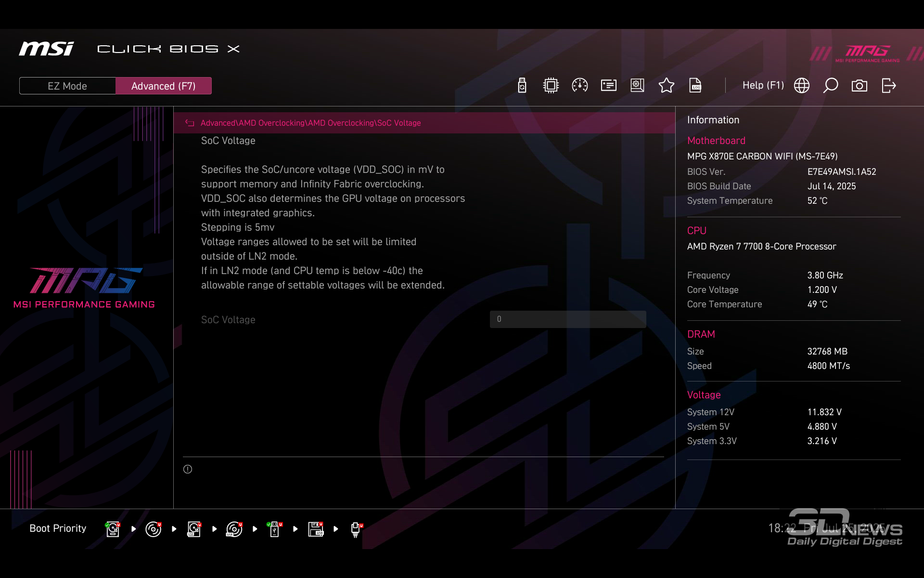This screenshot has height=578, width=924.
Task: Select the USB flash key boot icon
Action: click(x=275, y=529)
